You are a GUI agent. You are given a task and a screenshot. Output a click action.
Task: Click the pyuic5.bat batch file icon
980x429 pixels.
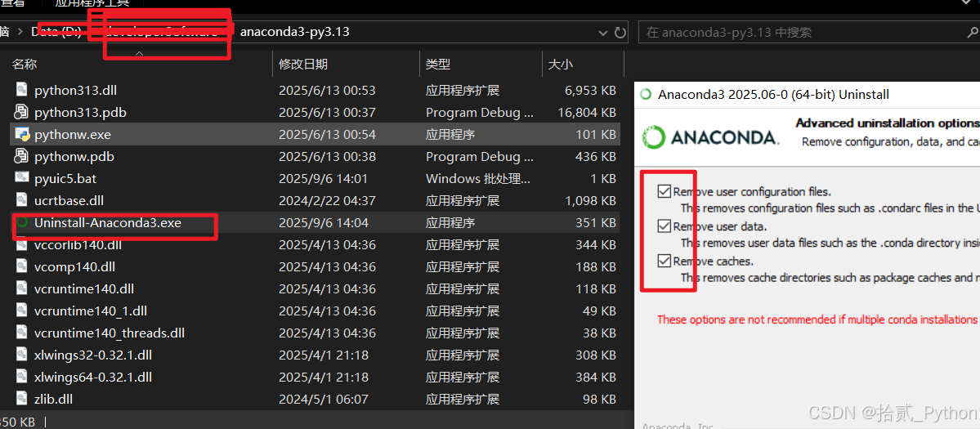(x=21, y=178)
